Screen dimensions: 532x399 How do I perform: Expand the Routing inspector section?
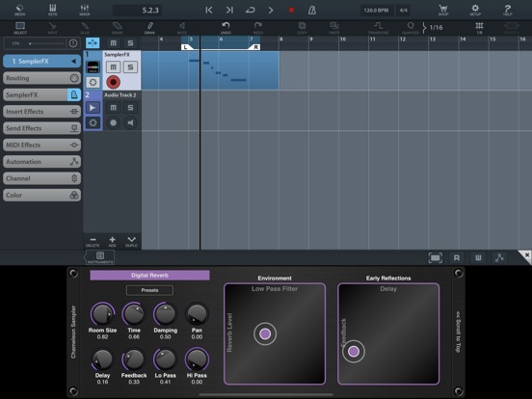(x=41, y=78)
